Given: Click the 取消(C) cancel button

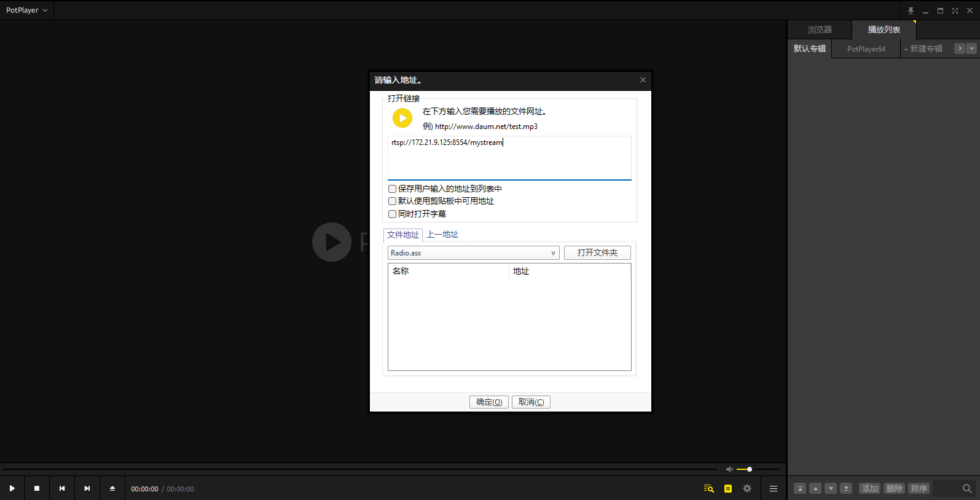Looking at the screenshot, I should [x=531, y=402].
